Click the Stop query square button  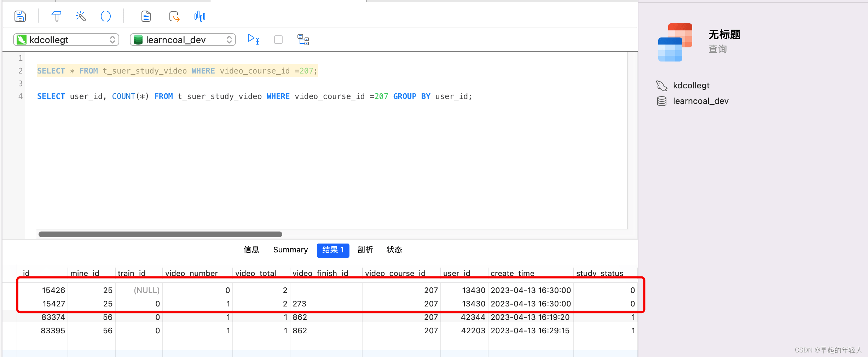pos(278,40)
